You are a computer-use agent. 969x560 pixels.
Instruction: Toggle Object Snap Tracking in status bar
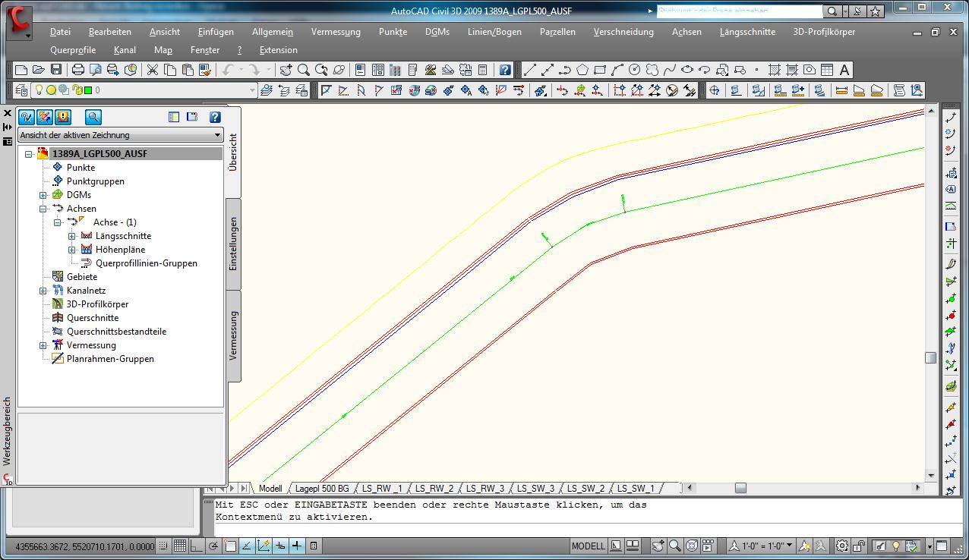pyautogui.click(x=247, y=546)
